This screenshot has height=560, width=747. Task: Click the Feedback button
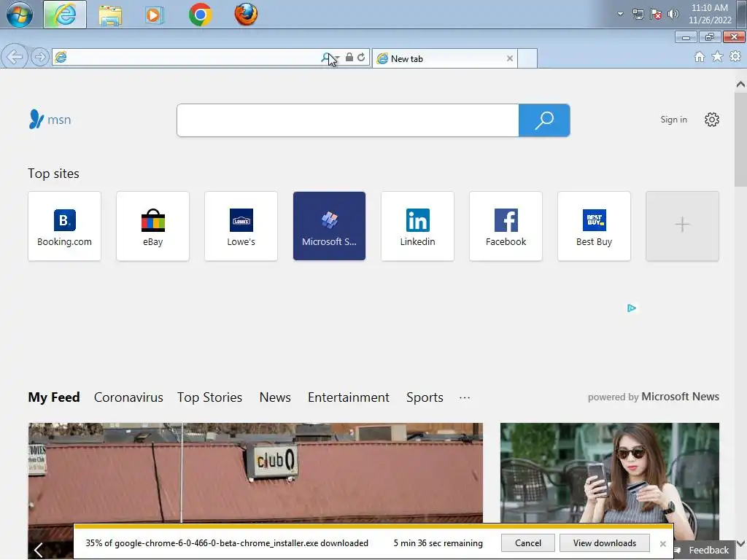tap(704, 550)
